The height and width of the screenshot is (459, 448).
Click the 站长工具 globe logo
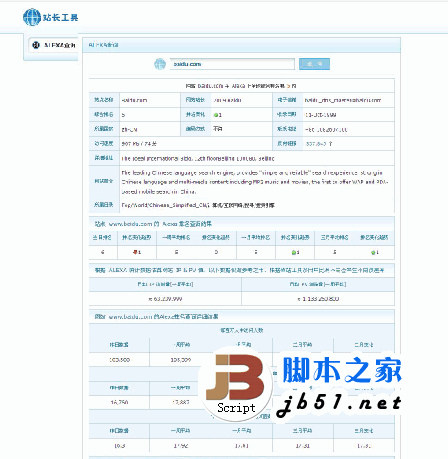point(32,17)
